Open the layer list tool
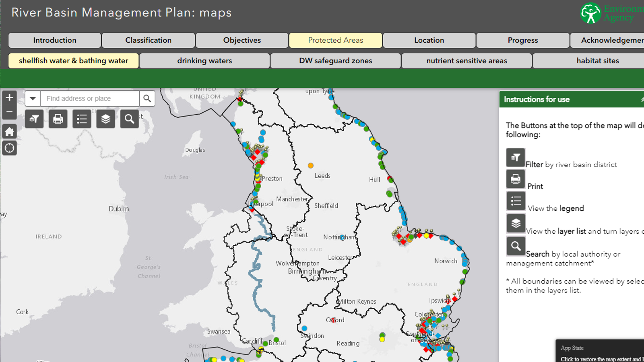This screenshot has height=362, width=644. tap(105, 119)
